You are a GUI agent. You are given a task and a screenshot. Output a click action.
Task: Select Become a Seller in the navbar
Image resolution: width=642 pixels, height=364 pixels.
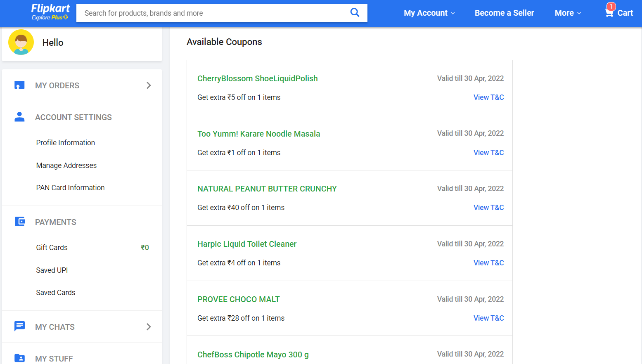(504, 13)
